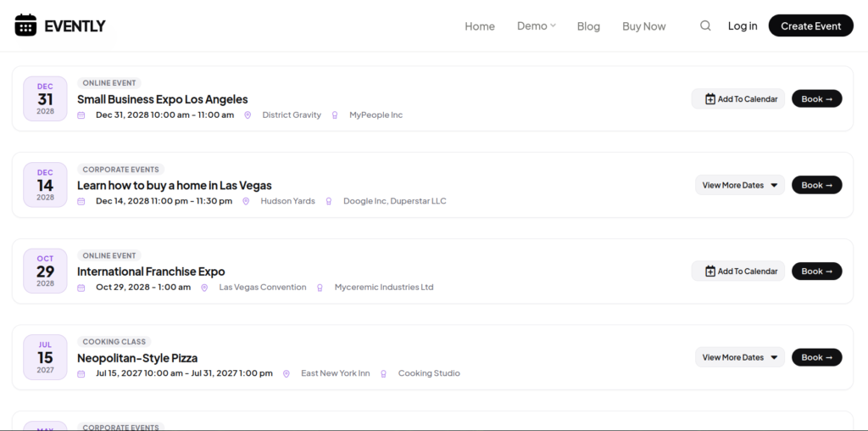
Task: Click organizer icon before Doogle Inc
Action: tap(328, 201)
